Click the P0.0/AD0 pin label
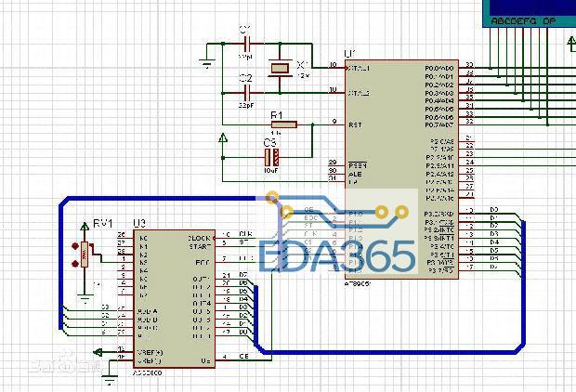576x392 pixels. [439, 69]
